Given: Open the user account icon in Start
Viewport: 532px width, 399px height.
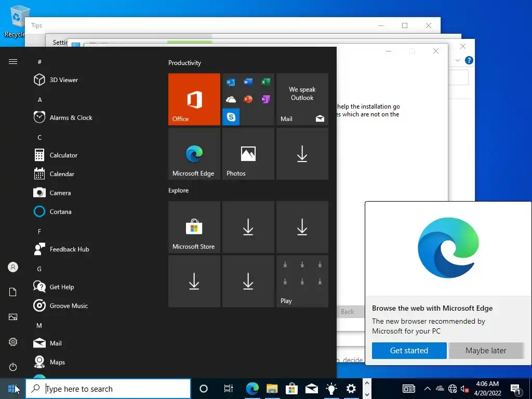Looking at the screenshot, I should [x=13, y=267].
